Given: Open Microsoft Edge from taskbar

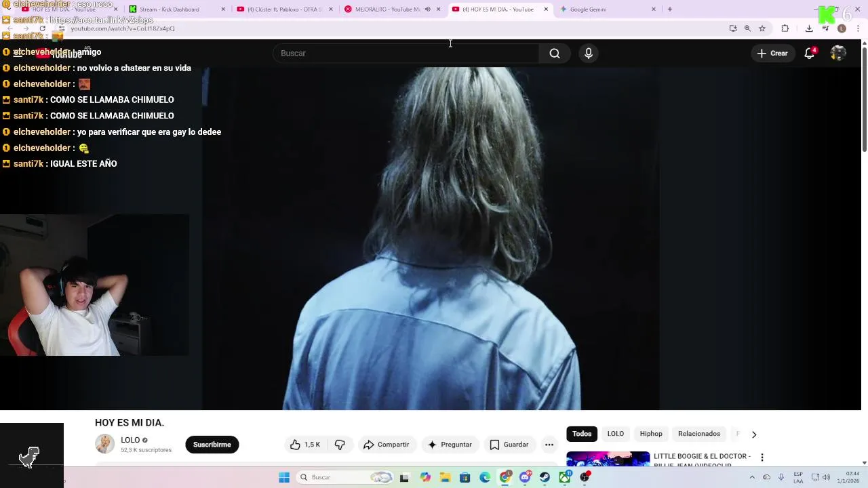Looking at the screenshot, I should pos(485,477).
